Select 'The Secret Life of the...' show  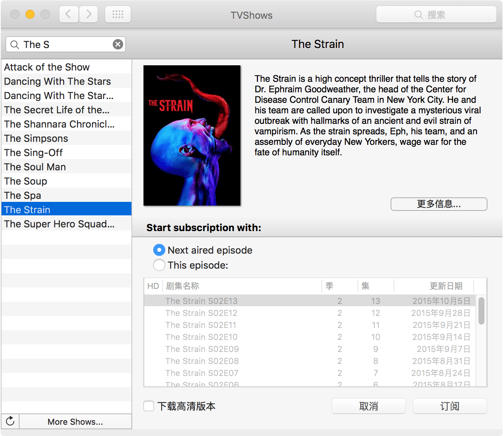click(66, 110)
